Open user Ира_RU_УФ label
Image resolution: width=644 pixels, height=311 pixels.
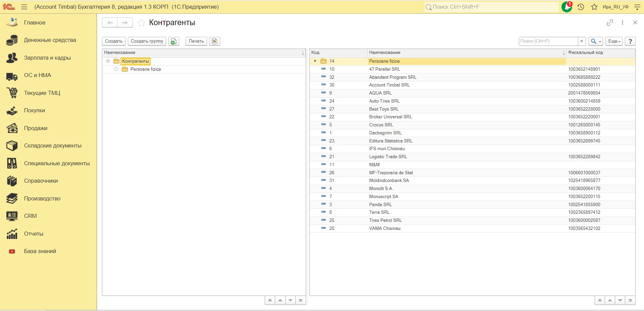coord(615,7)
